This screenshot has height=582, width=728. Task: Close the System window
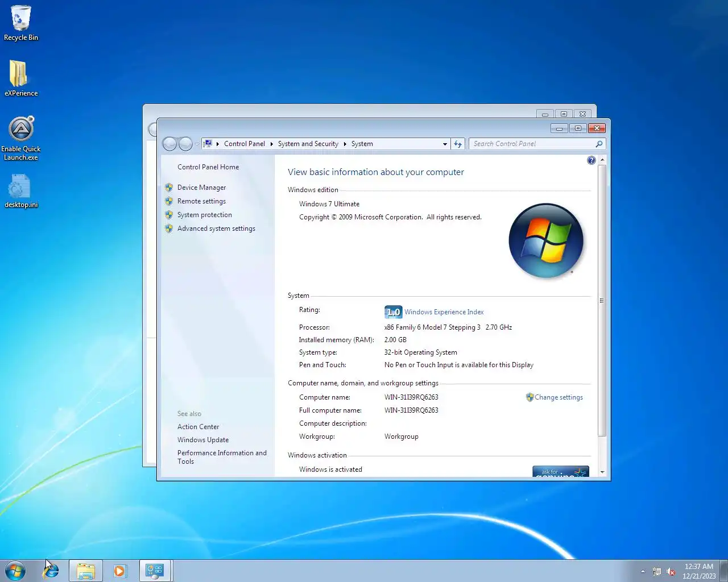coord(597,128)
